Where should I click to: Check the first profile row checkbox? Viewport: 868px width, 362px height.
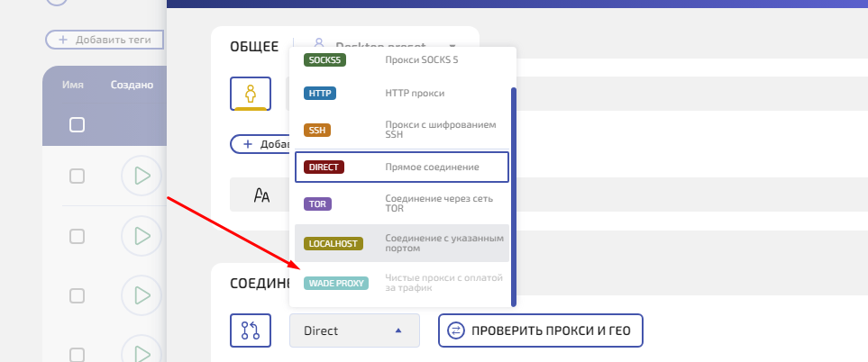click(78, 176)
